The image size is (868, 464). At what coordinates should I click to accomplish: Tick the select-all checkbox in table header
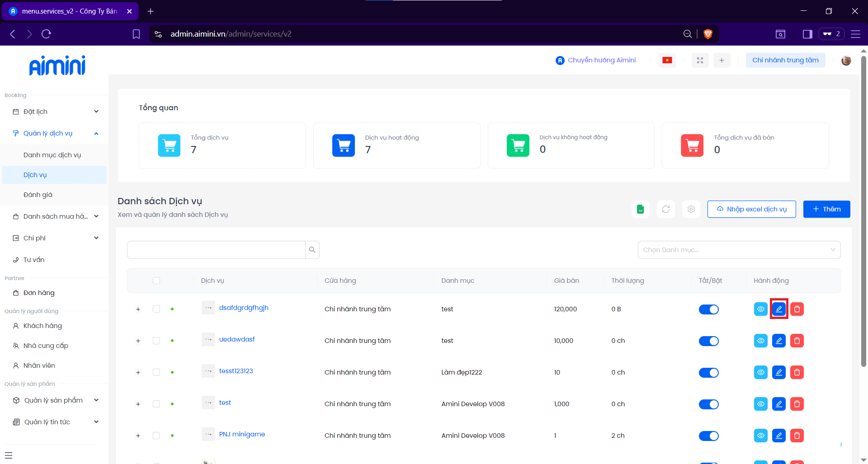(x=156, y=281)
